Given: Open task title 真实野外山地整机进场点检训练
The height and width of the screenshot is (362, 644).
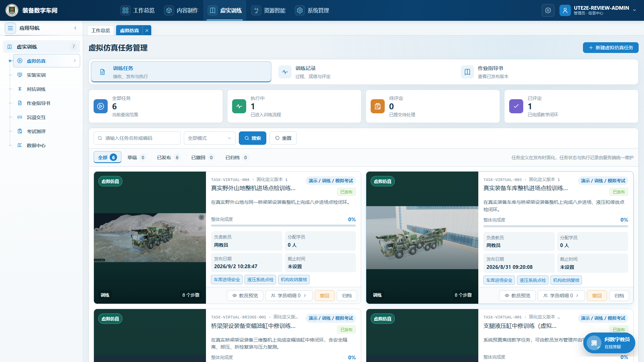Looking at the screenshot, I should (x=253, y=188).
